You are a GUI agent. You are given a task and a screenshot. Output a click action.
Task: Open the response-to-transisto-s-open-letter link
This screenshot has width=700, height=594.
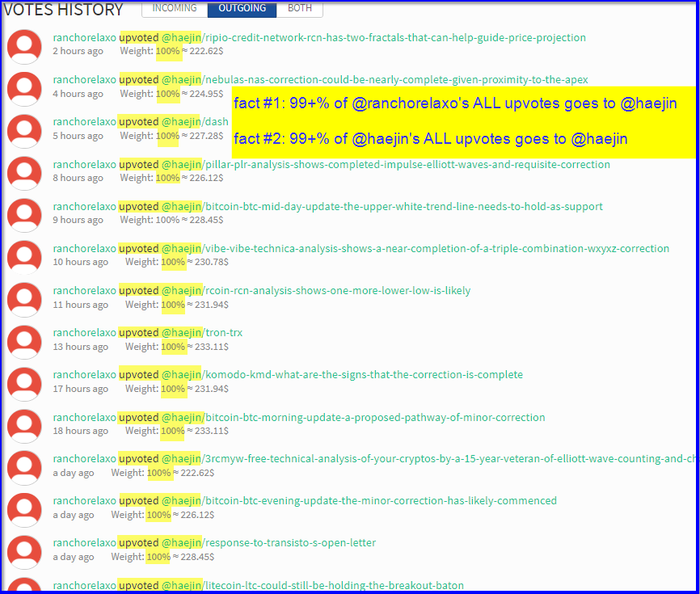(x=268, y=542)
